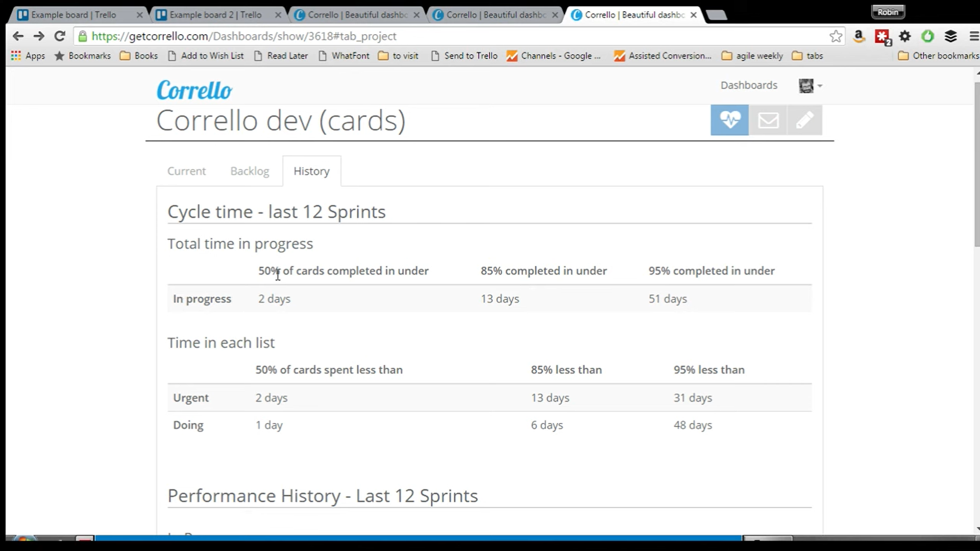This screenshot has height=551, width=980.
Task: Click the 'Doing' list row label
Action: coord(188,425)
